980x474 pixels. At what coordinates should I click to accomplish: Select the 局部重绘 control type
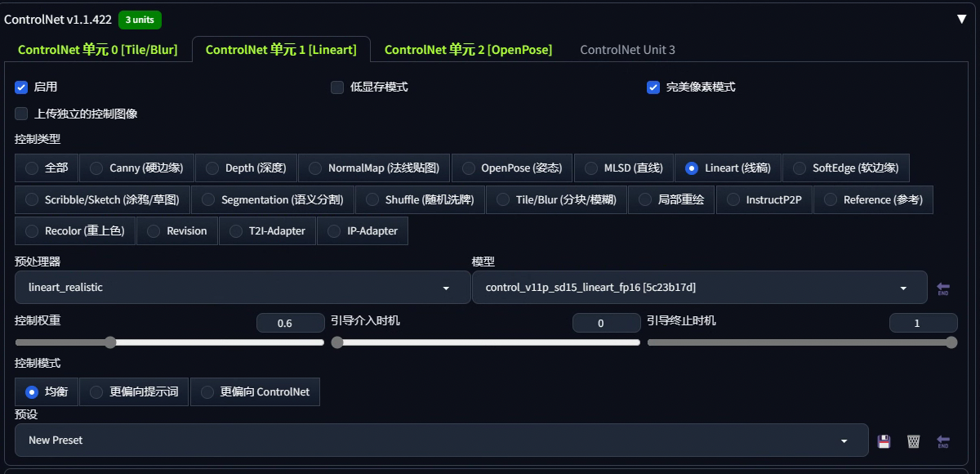671,199
